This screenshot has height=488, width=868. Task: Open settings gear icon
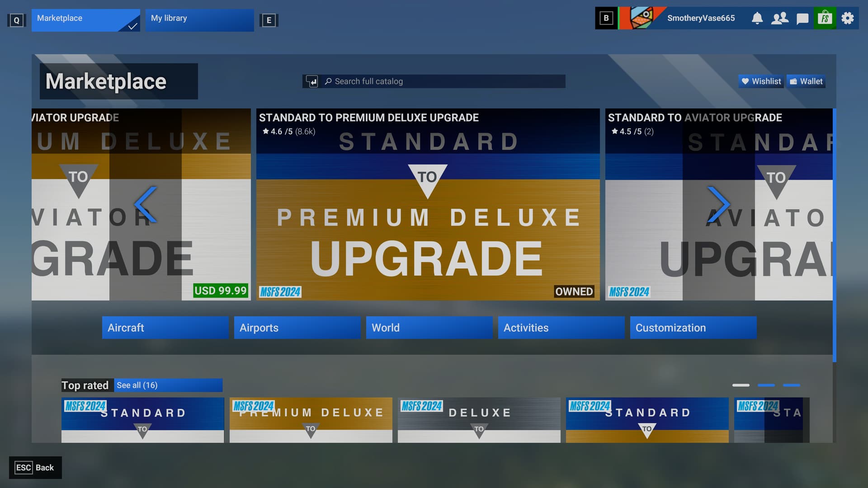point(848,18)
